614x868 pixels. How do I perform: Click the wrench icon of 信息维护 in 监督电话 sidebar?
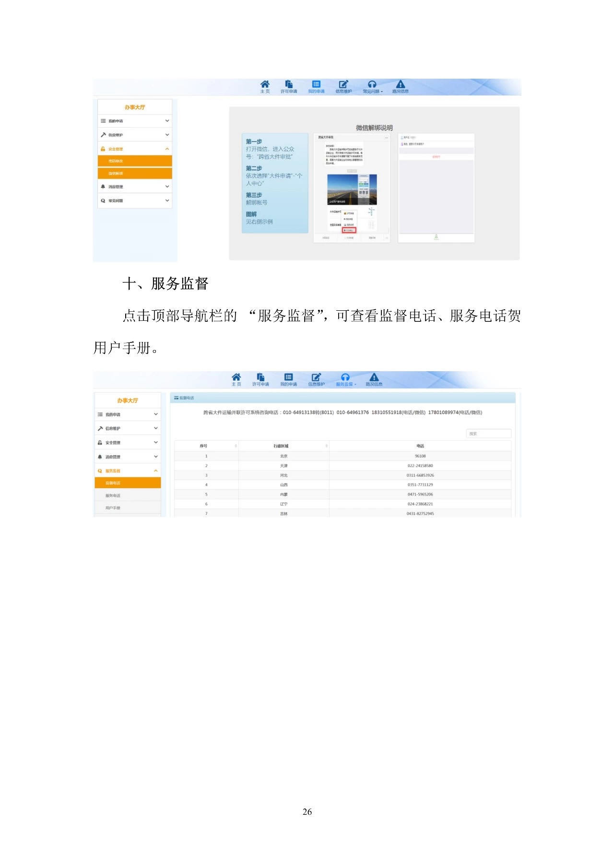tap(100, 428)
